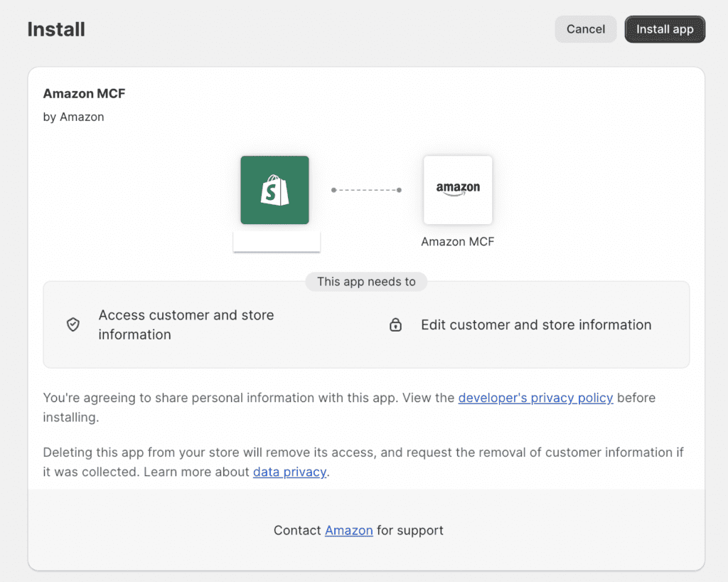This screenshot has width=728, height=582.
Task: Click the 'by Amazon' developer label
Action: coord(74,117)
